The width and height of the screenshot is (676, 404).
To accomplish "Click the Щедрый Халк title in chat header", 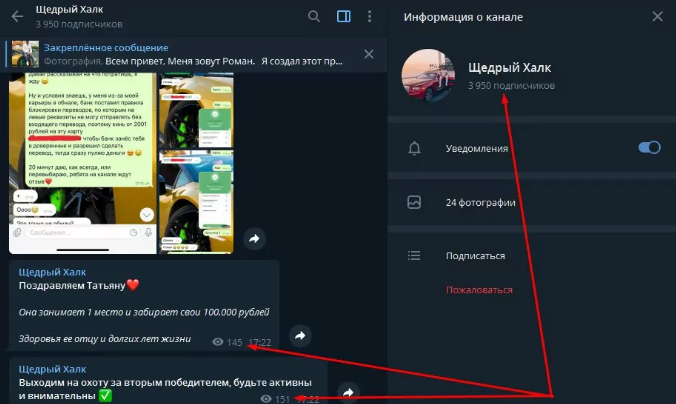I will coord(69,10).
